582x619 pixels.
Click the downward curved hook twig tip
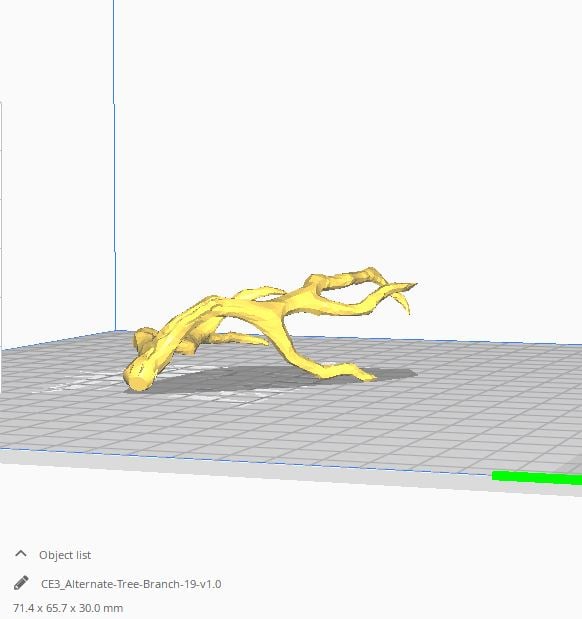(x=407, y=306)
